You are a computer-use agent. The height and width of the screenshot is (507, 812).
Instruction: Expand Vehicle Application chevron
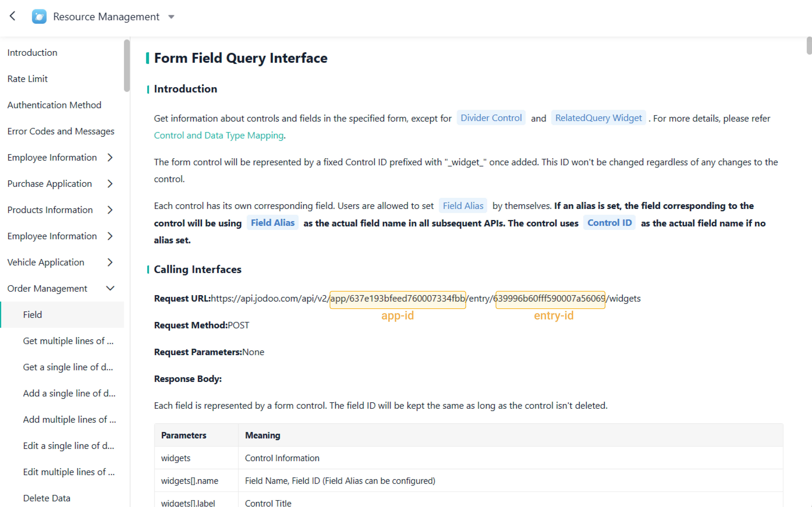110,262
